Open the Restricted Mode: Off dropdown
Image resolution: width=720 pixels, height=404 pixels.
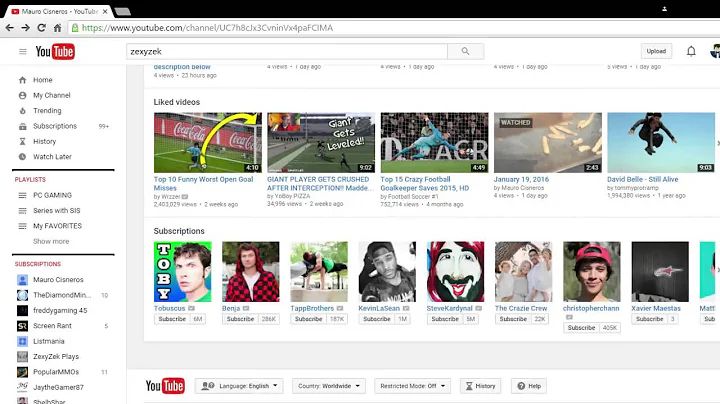coord(412,386)
